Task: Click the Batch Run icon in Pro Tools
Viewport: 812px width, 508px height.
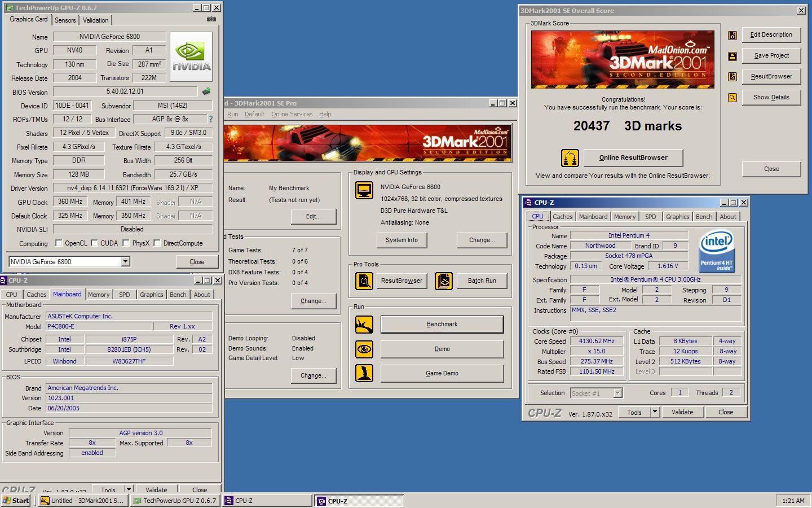Action: tap(444, 281)
